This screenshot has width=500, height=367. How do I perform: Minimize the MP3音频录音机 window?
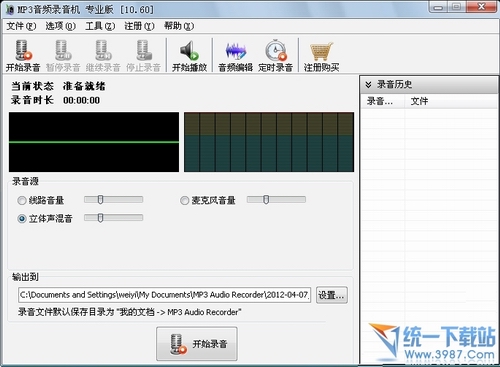[439, 7]
